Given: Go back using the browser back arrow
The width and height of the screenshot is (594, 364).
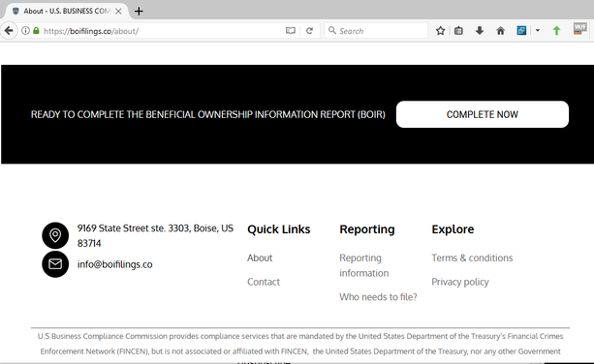Looking at the screenshot, I should [9, 31].
